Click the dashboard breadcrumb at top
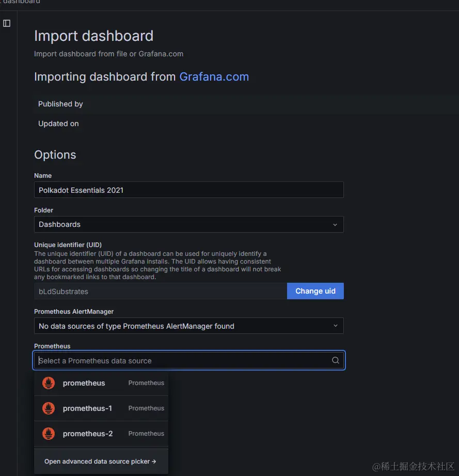 coord(21,2)
